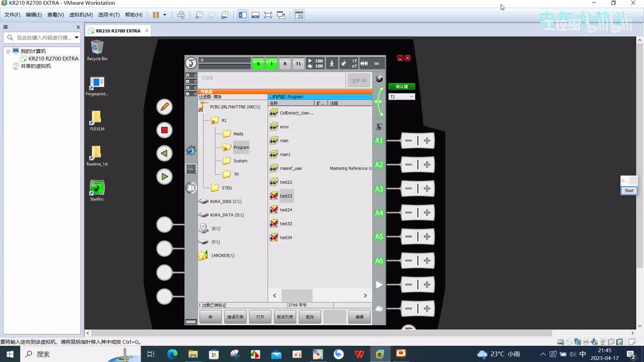Open the 文件(F) menu in VMware
Viewport: 644px width, 362px height.
tap(12, 15)
